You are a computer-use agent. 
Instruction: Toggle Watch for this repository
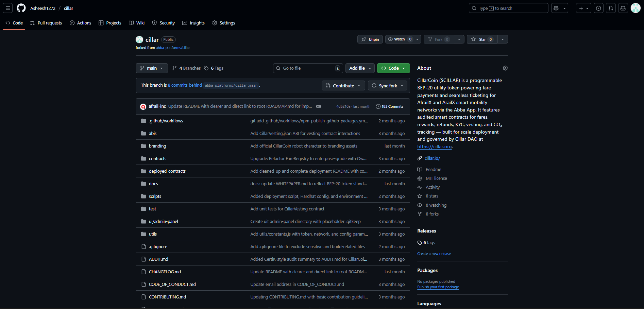coord(400,39)
